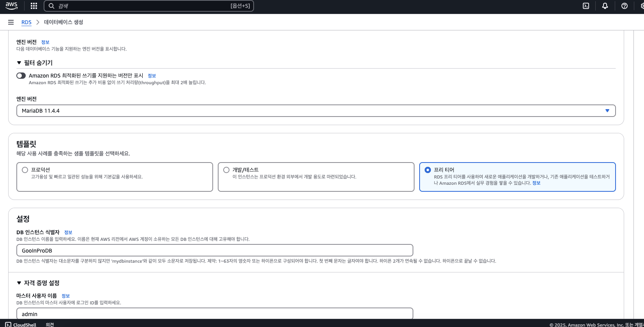Collapse the 필터 숨기기 section
This screenshot has height=327, width=644.
(x=35, y=63)
